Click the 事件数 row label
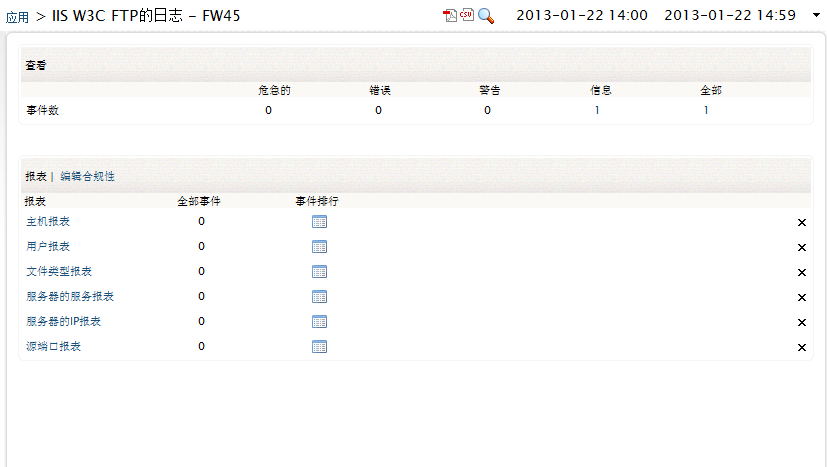The image size is (827, 467). (x=43, y=110)
